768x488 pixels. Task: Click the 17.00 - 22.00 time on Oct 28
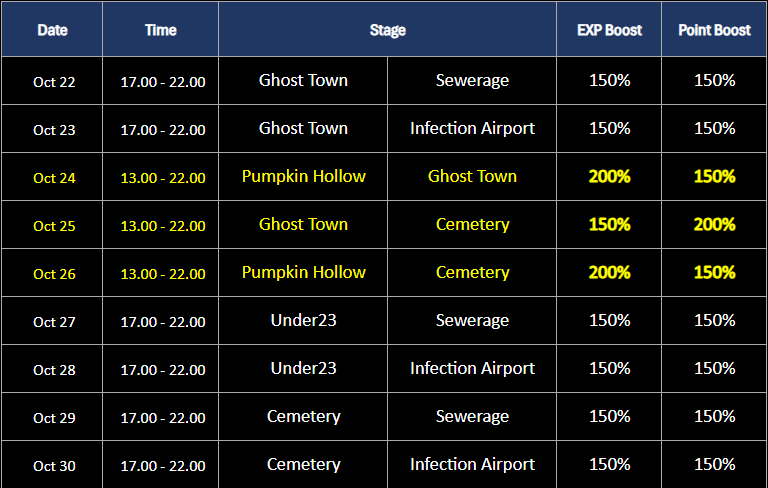[x=163, y=370]
